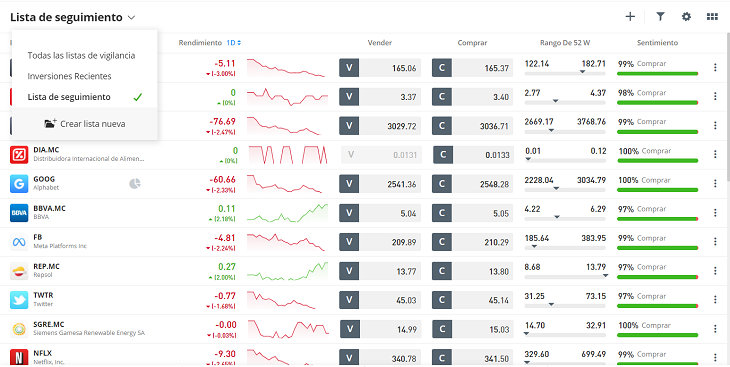This screenshot has width=730, height=367.
Task: Click the FB price sparkline chart
Action: (286, 242)
